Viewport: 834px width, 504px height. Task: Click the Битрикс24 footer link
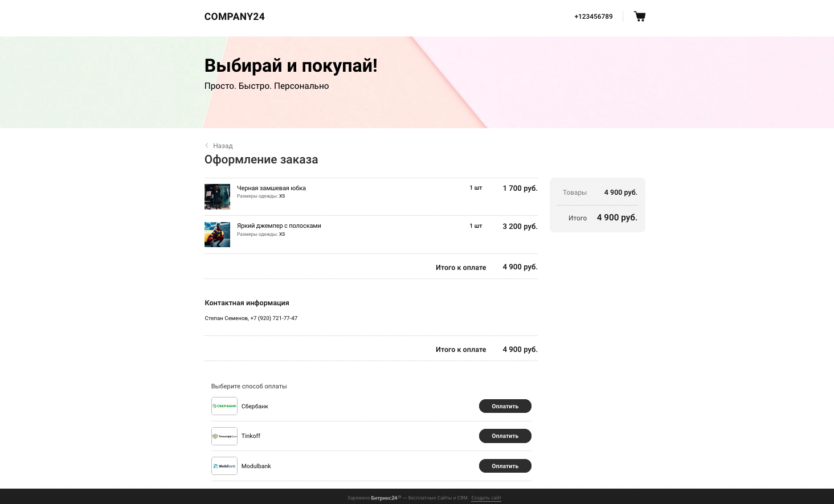(385, 498)
